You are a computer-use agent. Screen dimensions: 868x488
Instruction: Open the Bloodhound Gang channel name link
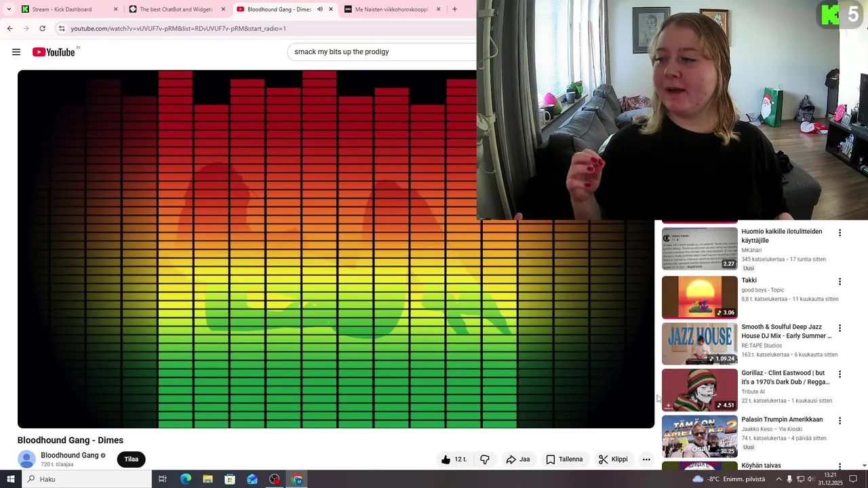point(70,455)
